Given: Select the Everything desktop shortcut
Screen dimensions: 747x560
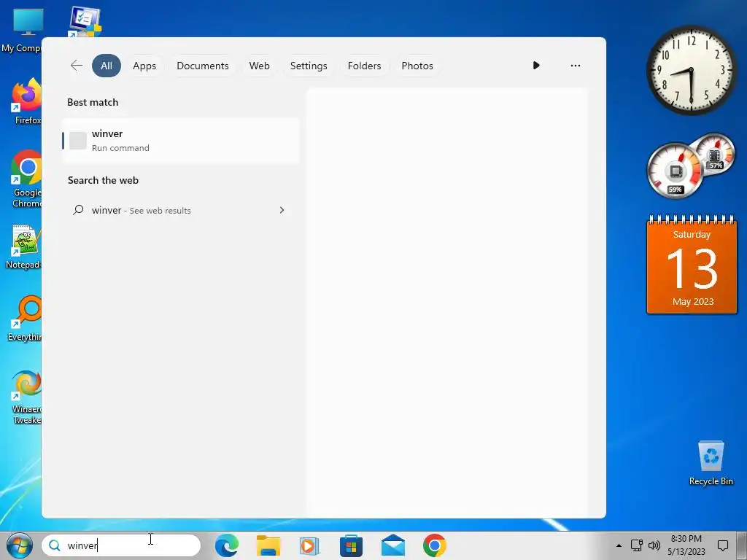Looking at the screenshot, I should click(25, 318).
